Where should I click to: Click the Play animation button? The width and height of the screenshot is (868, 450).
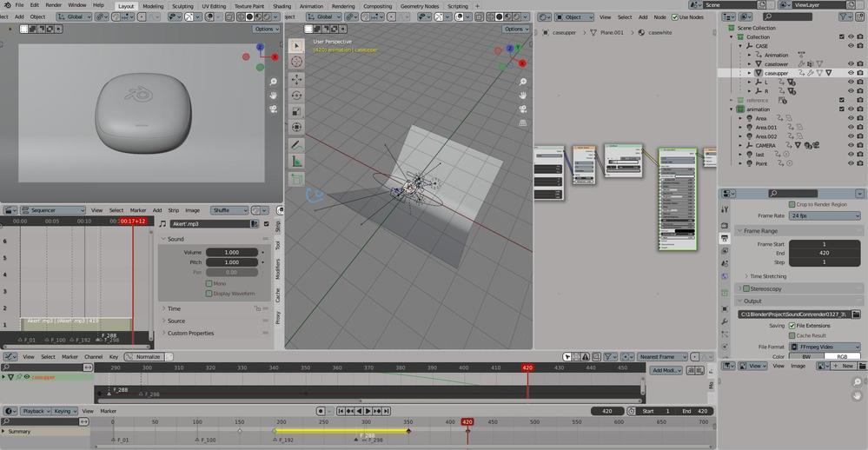pyautogui.click(x=368, y=411)
